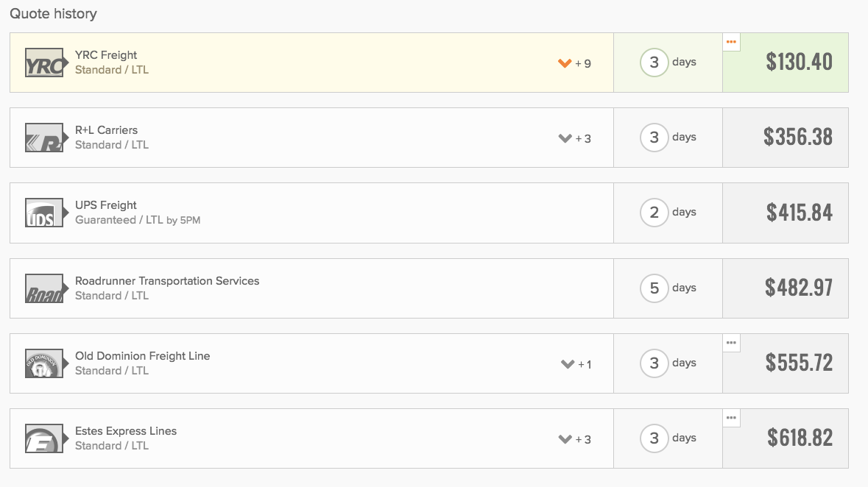Open the more-options dots on the $555.72 quote

[731, 343]
